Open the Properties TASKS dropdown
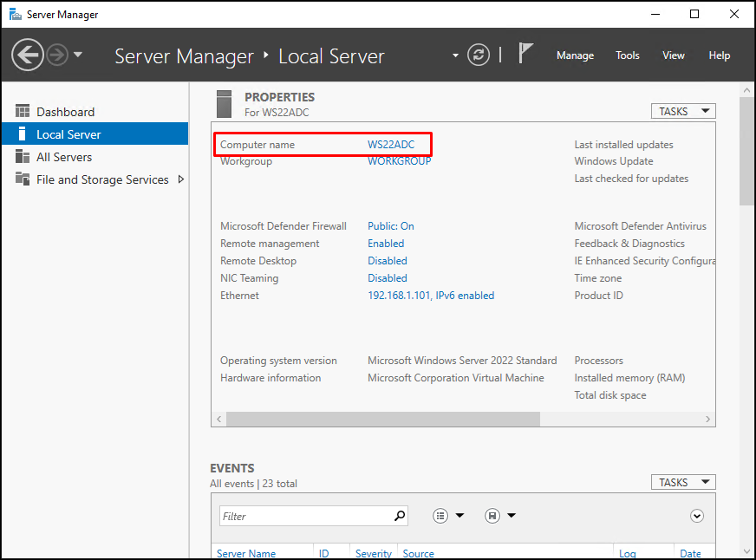The height and width of the screenshot is (560, 756). click(x=683, y=111)
